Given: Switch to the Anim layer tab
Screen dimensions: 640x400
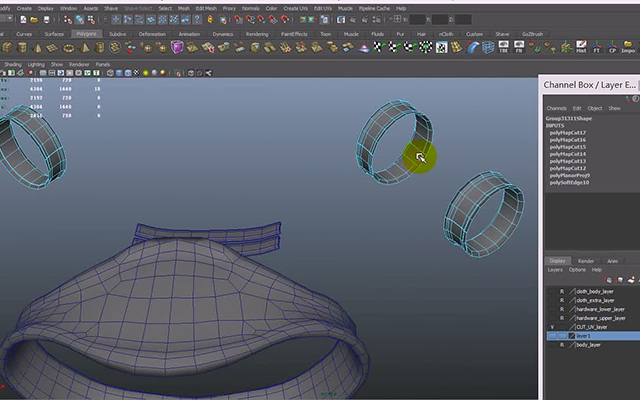Looking at the screenshot, I should coord(612,261).
